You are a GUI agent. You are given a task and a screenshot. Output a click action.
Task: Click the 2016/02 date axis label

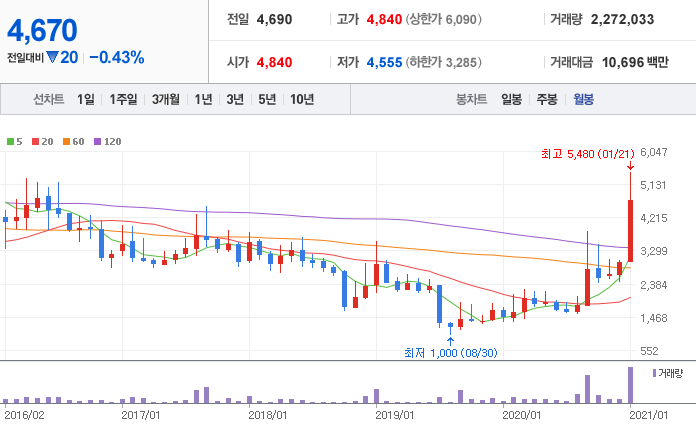point(24,415)
